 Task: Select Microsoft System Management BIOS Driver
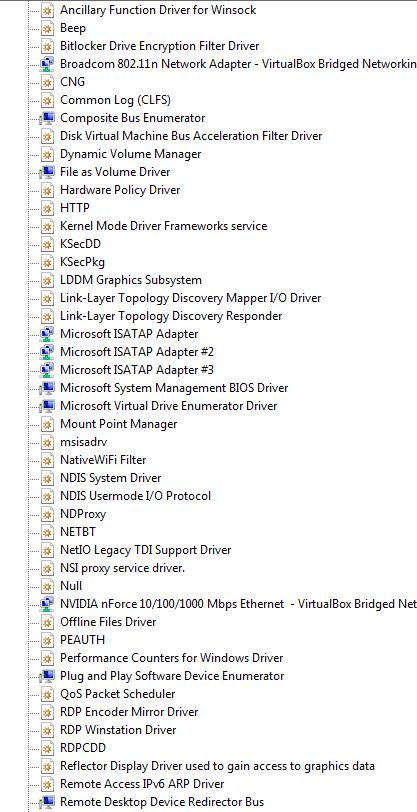[x=174, y=388]
